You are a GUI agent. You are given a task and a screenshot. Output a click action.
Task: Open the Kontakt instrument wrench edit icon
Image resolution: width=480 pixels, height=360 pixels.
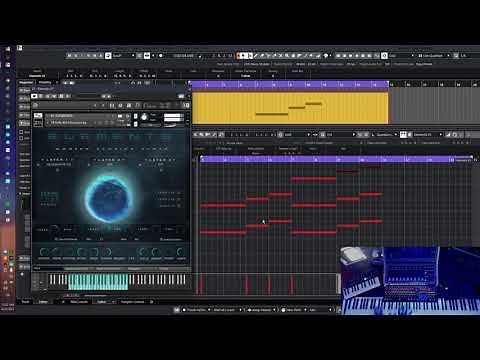coord(38,115)
